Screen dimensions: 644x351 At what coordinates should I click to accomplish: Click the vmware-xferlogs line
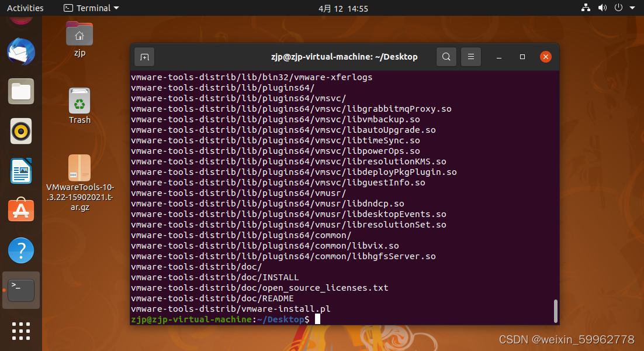click(x=252, y=77)
